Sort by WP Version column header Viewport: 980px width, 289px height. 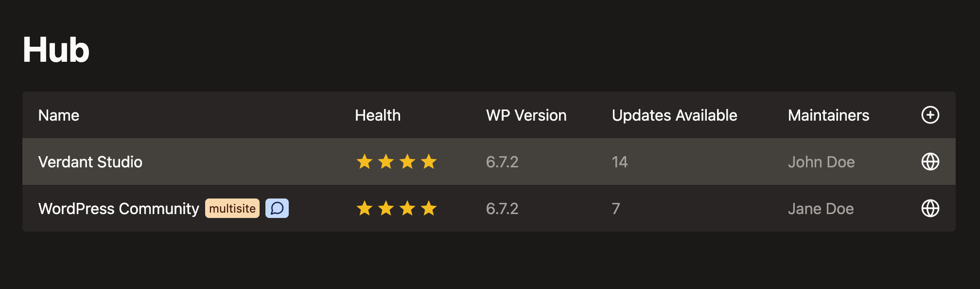526,115
